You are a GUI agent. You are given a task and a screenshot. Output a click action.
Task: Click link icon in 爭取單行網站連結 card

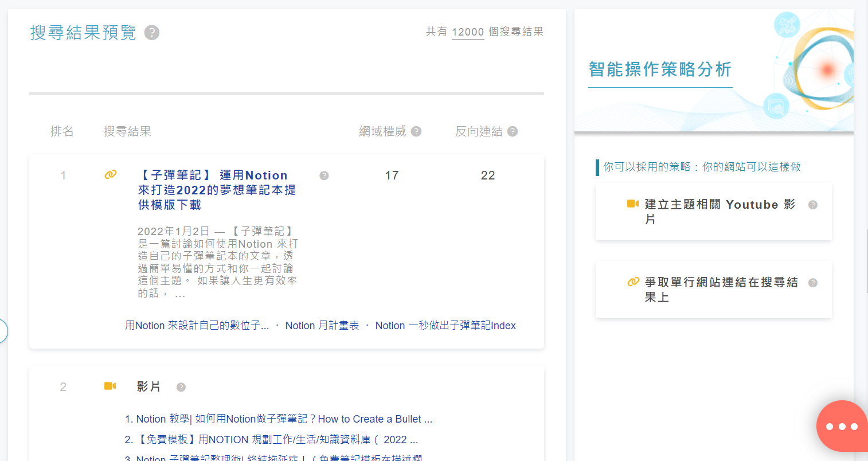[x=633, y=282]
